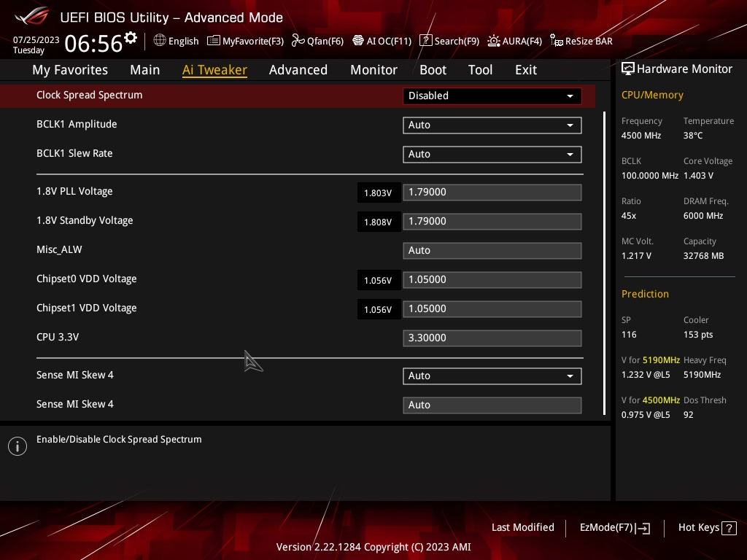
Task: Open Hot Keys question mark box
Action: coord(729,528)
